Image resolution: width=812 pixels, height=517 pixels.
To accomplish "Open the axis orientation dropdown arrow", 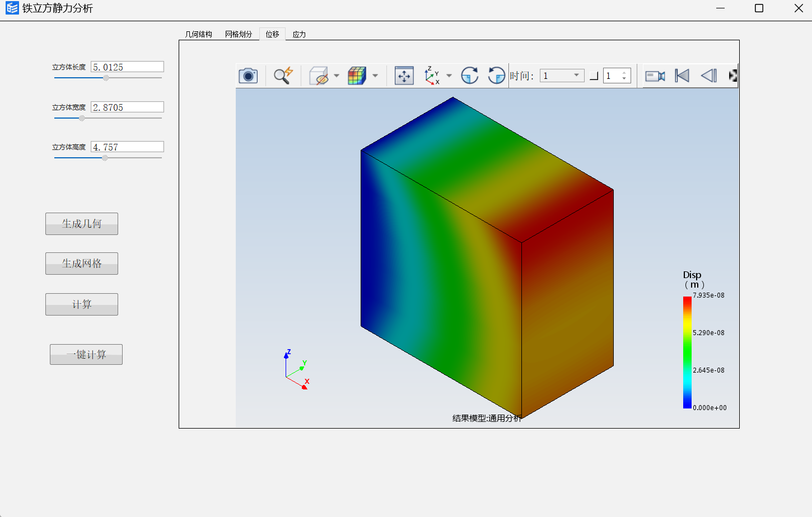I will [x=449, y=76].
